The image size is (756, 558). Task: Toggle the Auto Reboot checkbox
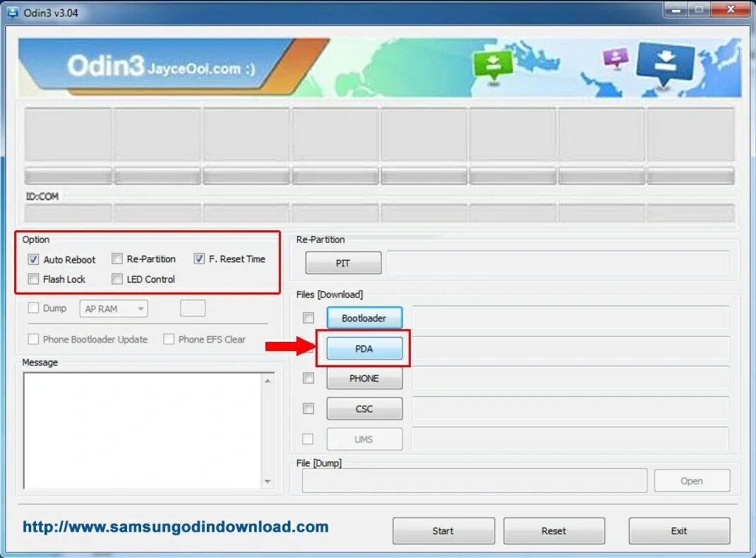[33, 259]
